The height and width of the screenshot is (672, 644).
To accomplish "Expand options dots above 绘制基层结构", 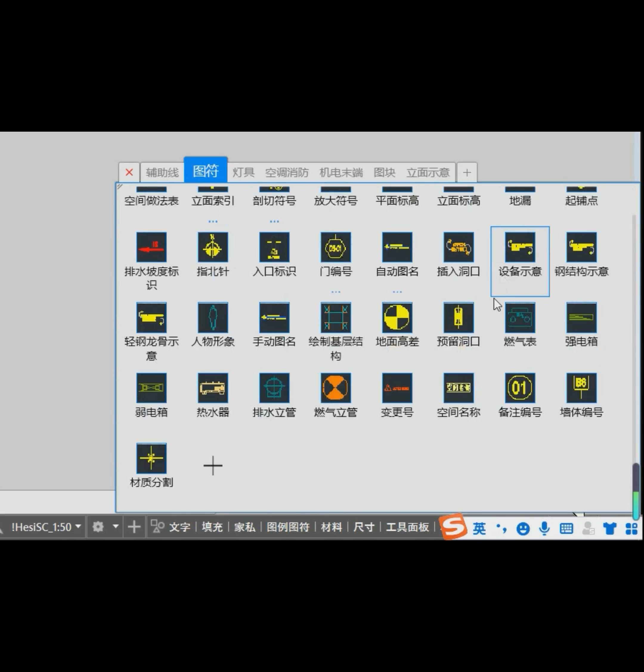I will click(335, 292).
